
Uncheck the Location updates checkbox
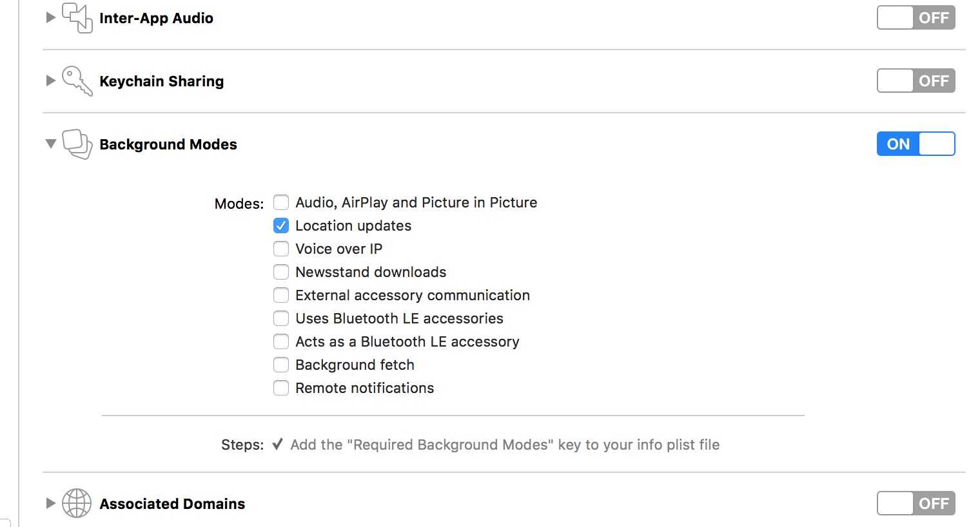(281, 225)
